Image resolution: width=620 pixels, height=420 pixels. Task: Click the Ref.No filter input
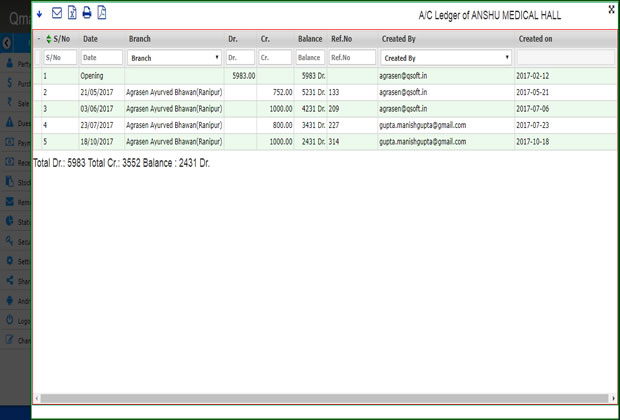[352, 57]
